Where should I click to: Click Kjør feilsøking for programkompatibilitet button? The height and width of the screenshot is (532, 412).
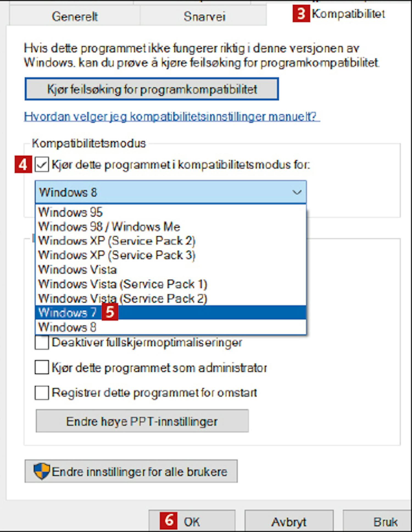pyautogui.click(x=152, y=89)
